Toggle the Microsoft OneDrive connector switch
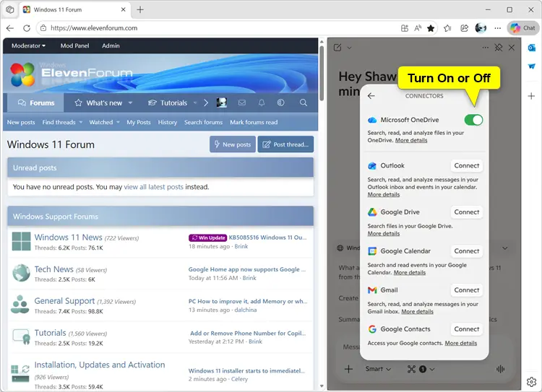This screenshot has width=542, height=392. click(473, 120)
